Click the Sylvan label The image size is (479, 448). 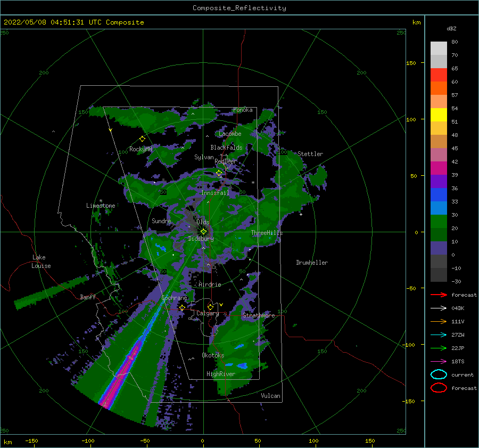204,157
